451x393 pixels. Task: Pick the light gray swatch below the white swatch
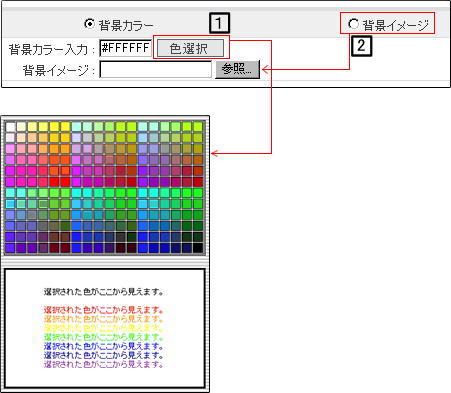tap(10, 138)
